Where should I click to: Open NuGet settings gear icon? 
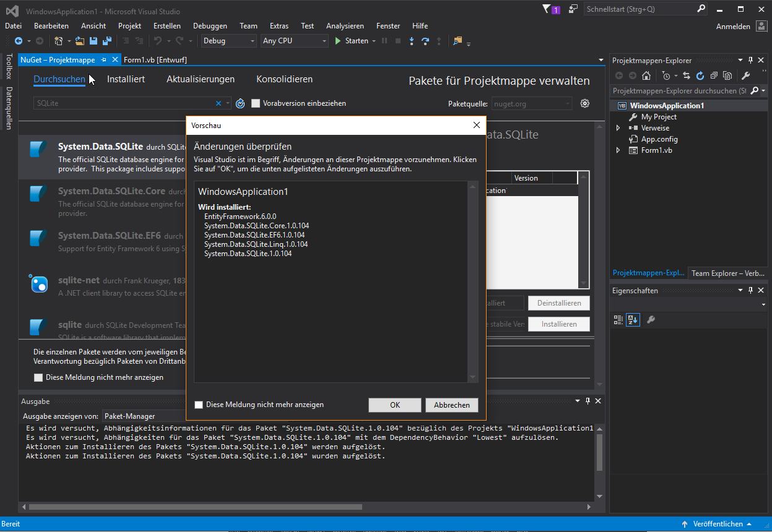pos(584,103)
